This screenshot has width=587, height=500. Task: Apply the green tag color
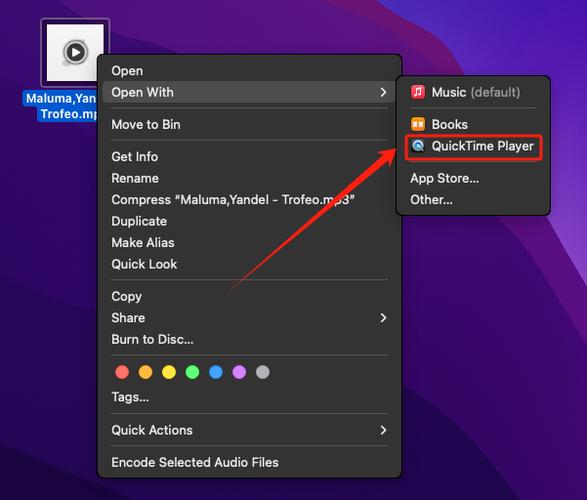click(192, 372)
